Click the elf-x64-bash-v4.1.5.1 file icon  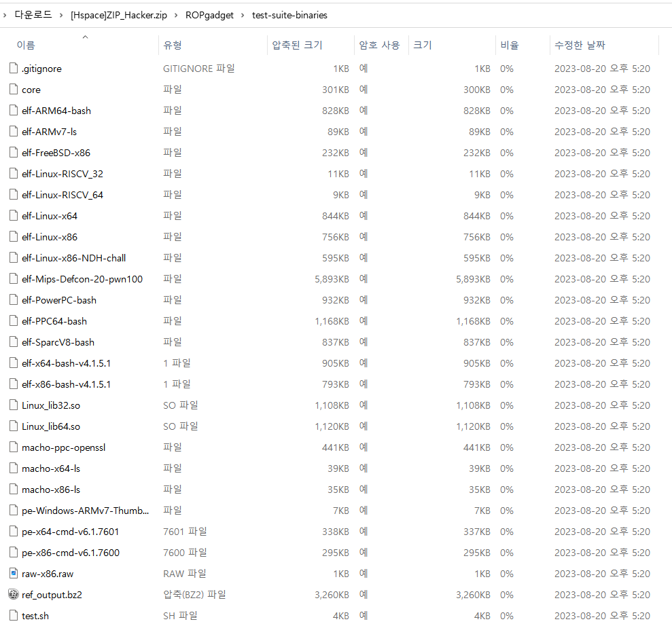pos(14,363)
